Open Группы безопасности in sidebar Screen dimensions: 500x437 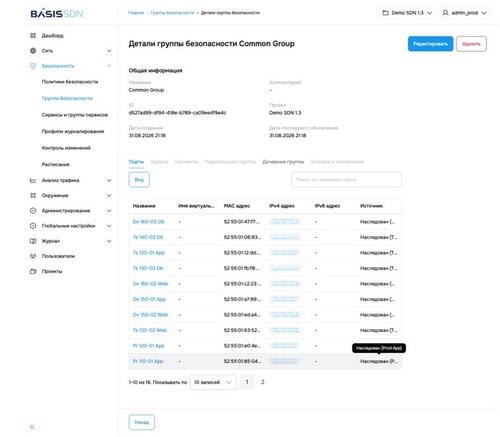point(67,98)
